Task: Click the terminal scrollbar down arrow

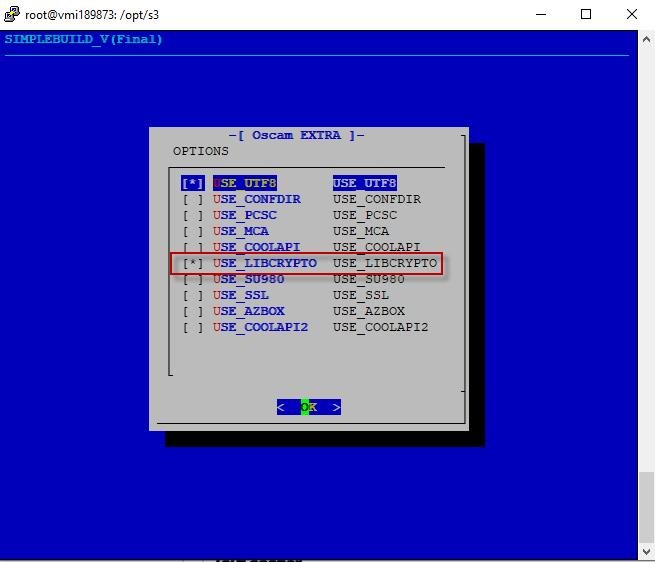Action: click(646, 551)
